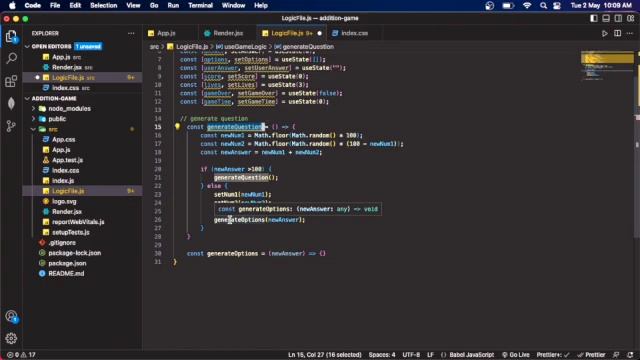Click the 1 unsaved badge
The image size is (640, 360).
click(88, 47)
